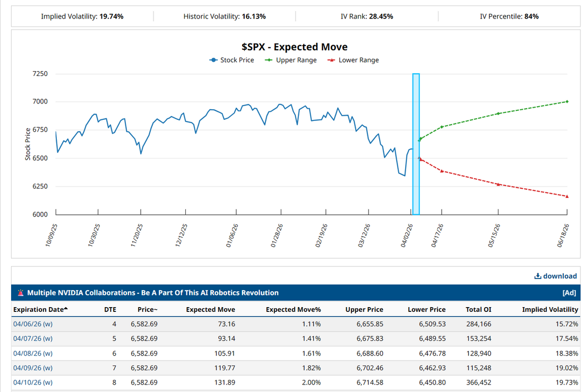Click the download icon above the table

(x=537, y=276)
